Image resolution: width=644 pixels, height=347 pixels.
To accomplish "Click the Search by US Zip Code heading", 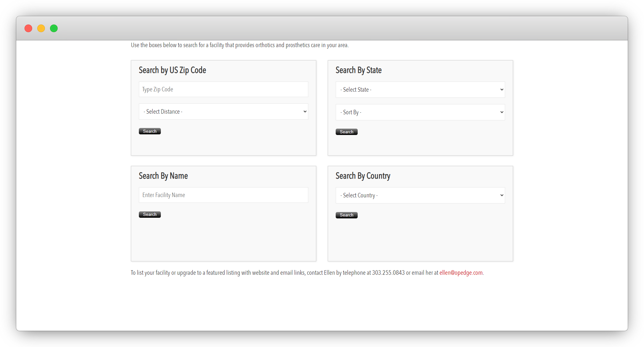I will pyautogui.click(x=172, y=70).
